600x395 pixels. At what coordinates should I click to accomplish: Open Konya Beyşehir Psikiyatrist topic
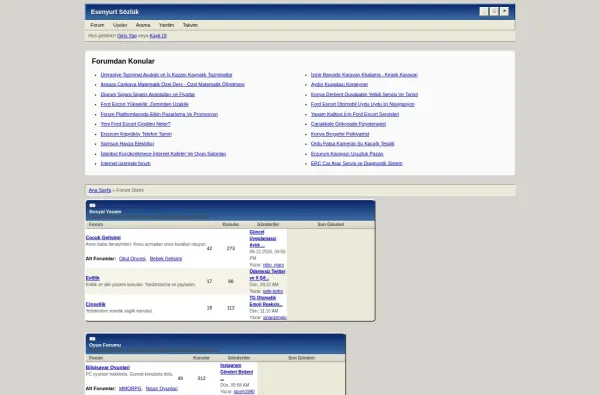click(x=340, y=134)
